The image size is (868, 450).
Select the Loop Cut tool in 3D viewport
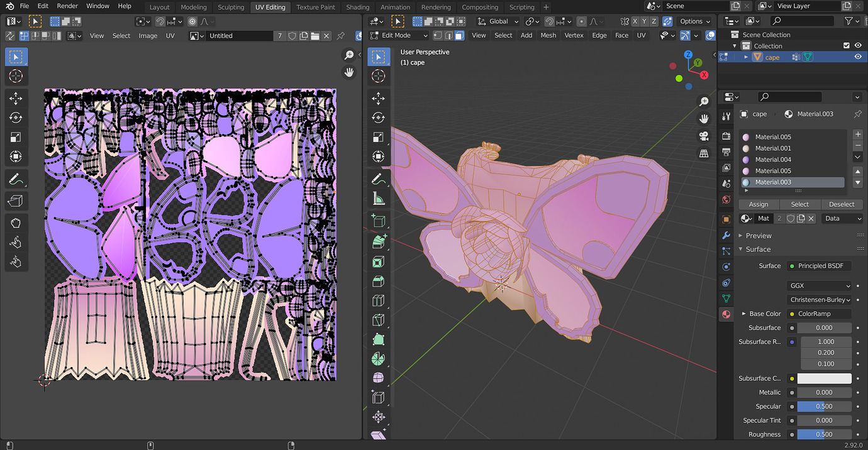pyautogui.click(x=378, y=300)
